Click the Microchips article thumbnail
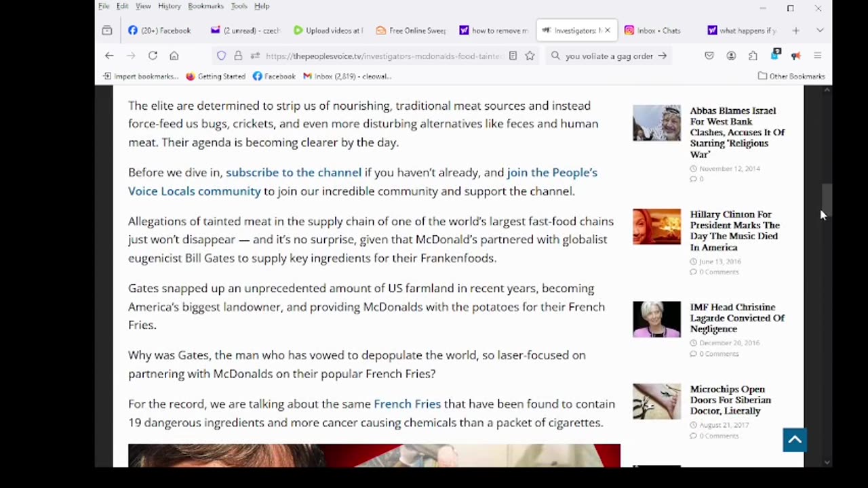This screenshot has height=488, width=868. 656,401
